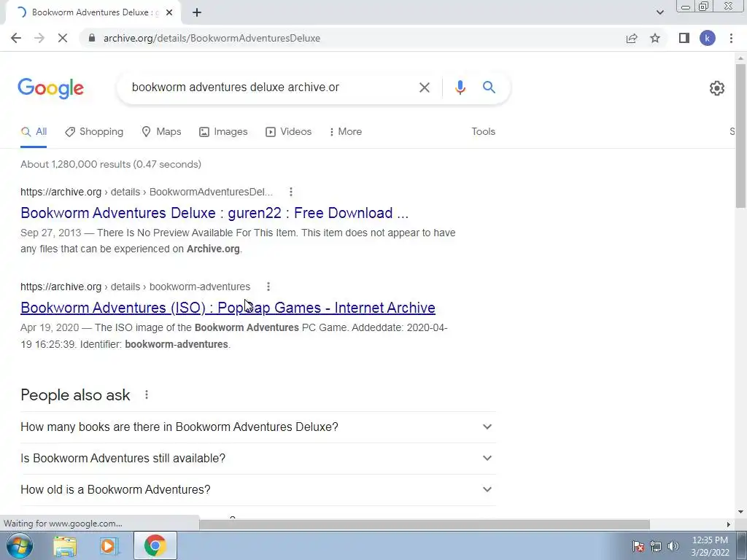
Task: Open Windows Start menu
Action: click(x=20, y=545)
